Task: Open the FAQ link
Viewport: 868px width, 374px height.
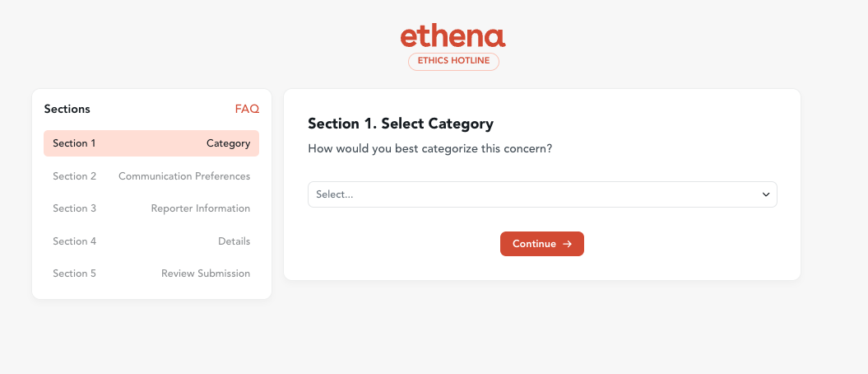Action: 247,109
